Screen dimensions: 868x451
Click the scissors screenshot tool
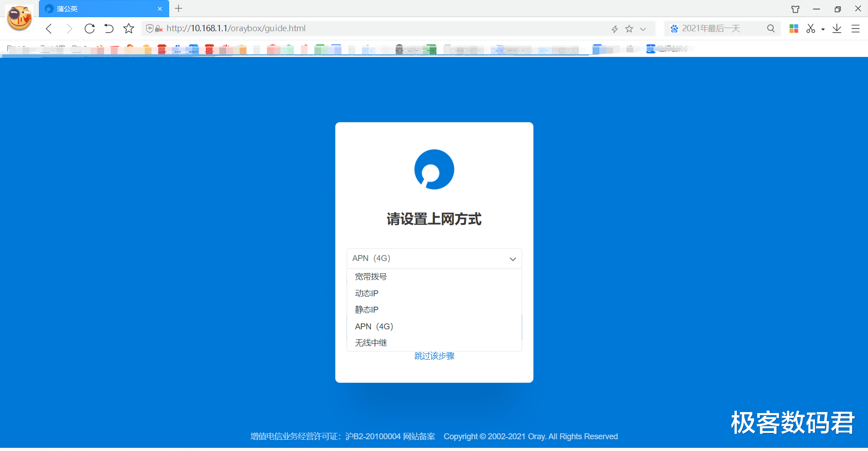tap(811, 28)
